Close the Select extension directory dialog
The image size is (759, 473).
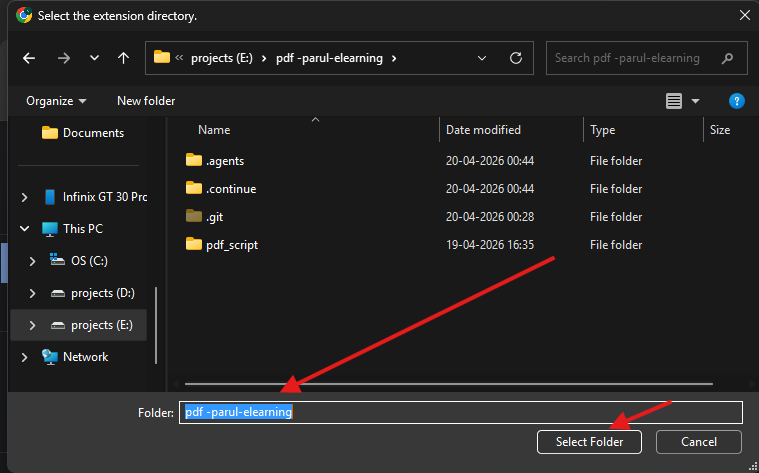(x=744, y=15)
